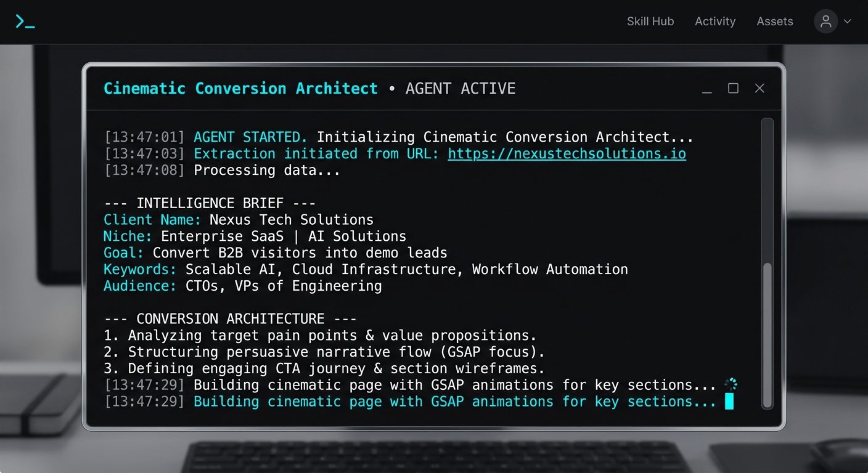The width and height of the screenshot is (868, 473).
Task: Select 'Nexus Tech Solutions' client value
Action: pyautogui.click(x=292, y=220)
